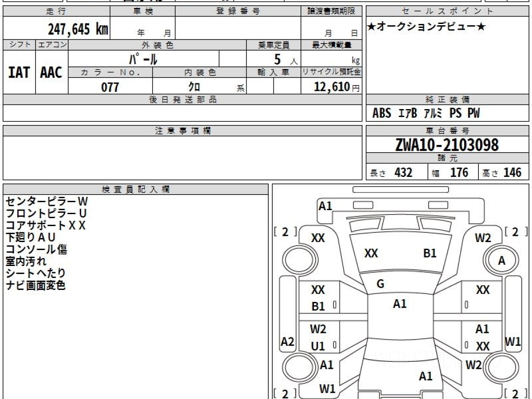532x399 pixels.
Task: Select the length value 432
Action: (403, 172)
